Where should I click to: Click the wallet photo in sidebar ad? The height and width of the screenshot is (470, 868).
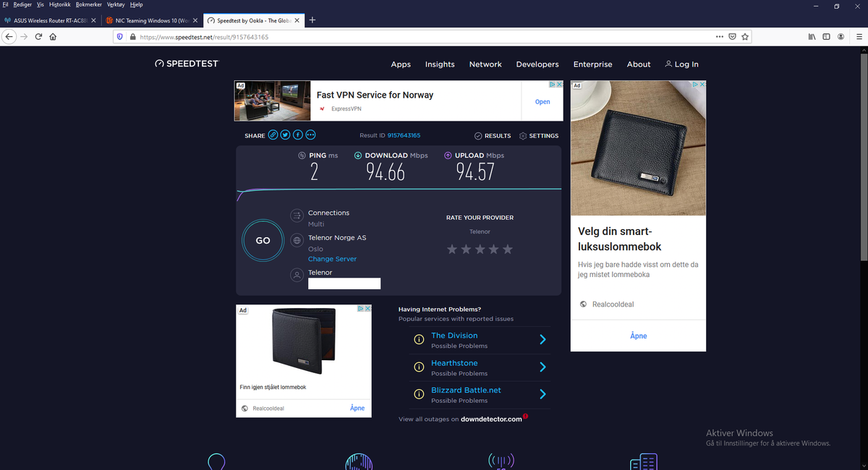638,148
